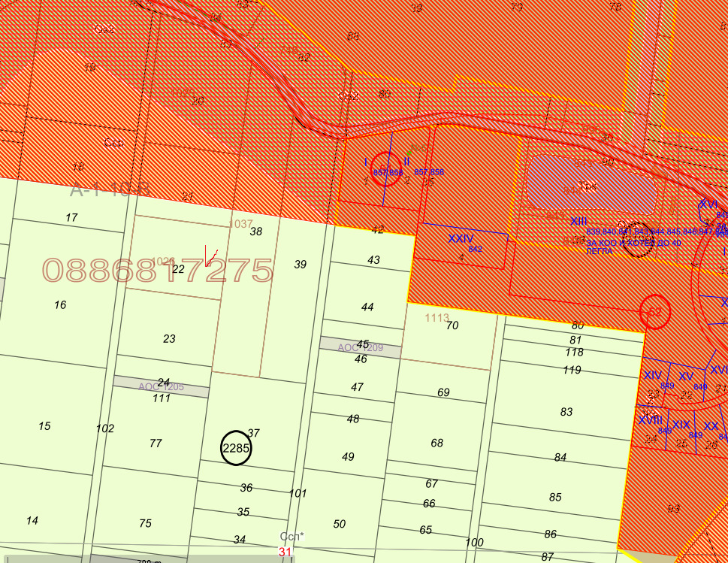Click the red circle between lots I and II
The image size is (728, 563).
click(387, 168)
